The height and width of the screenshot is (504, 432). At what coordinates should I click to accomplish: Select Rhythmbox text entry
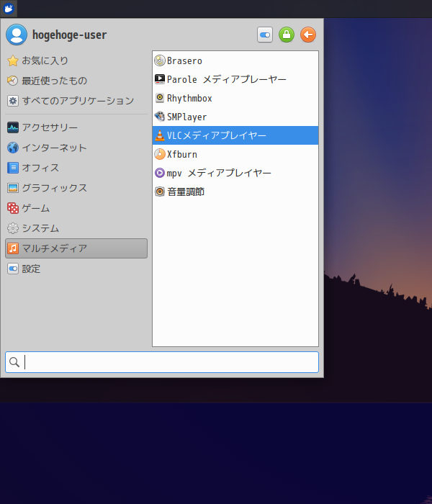click(189, 98)
